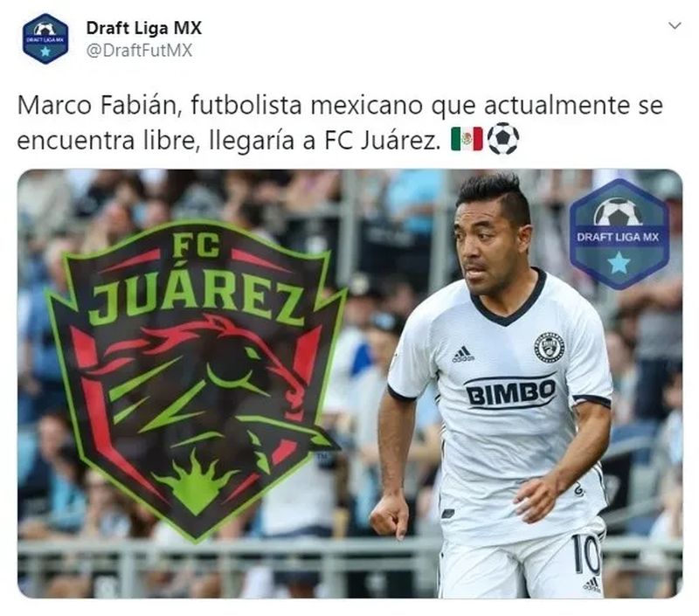Click the round club crest on jersey
This screenshot has width=699, height=616.
pos(550,346)
